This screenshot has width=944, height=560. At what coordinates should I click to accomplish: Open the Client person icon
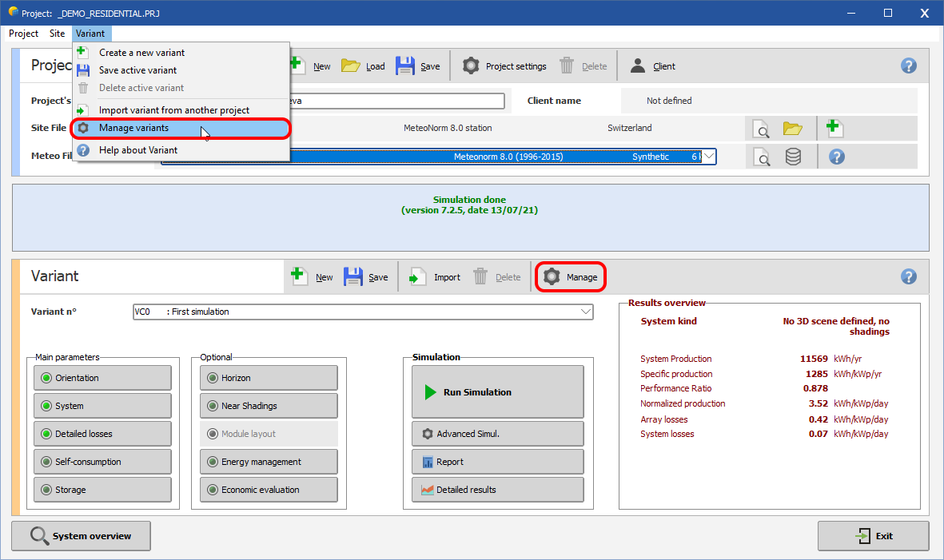(x=638, y=66)
